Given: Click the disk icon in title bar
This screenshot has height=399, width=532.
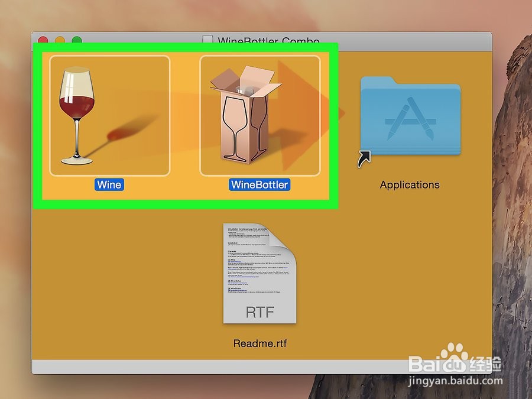Looking at the screenshot, I should [x=207, y=40].
